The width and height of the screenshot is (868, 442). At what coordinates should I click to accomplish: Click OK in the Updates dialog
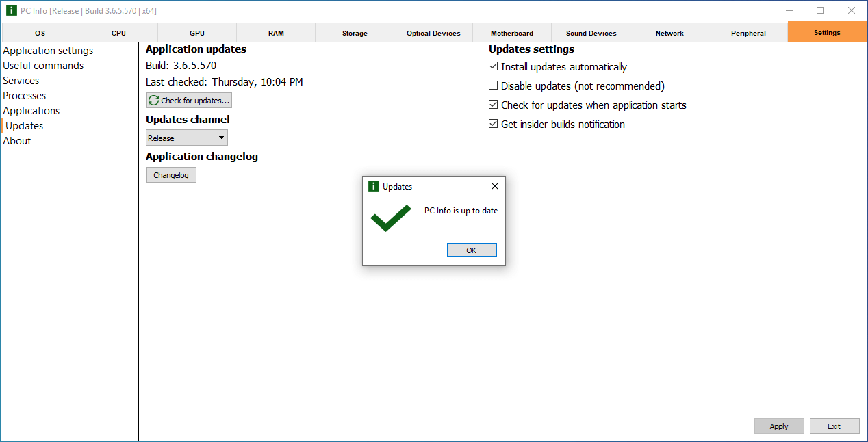pyautogui.click(x=472, y=250)
